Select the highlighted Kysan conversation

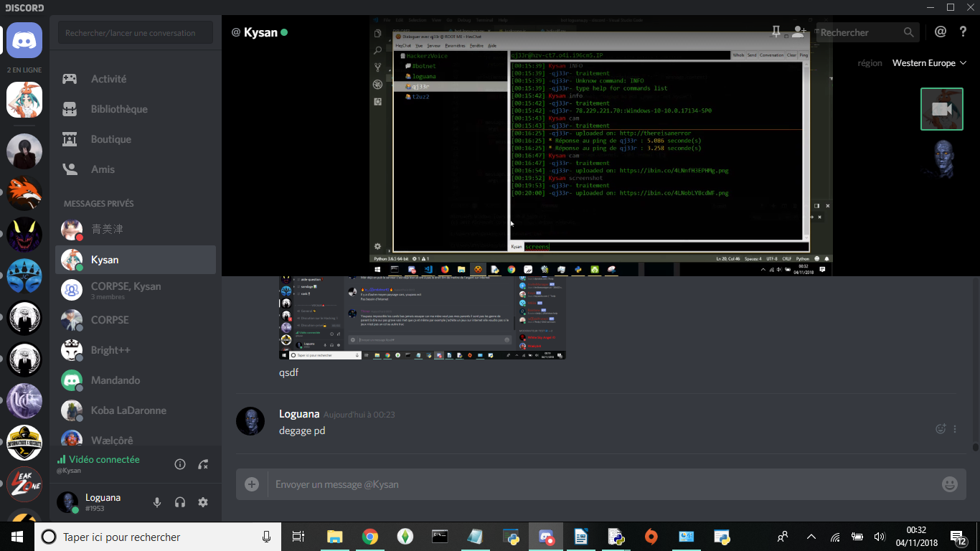point(136,260)
